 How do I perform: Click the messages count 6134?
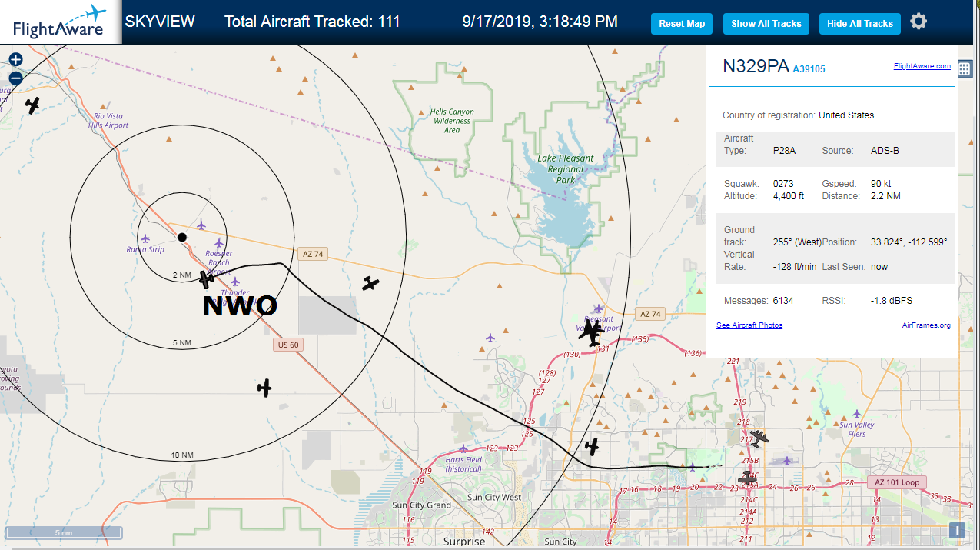(x=783, y=301)
